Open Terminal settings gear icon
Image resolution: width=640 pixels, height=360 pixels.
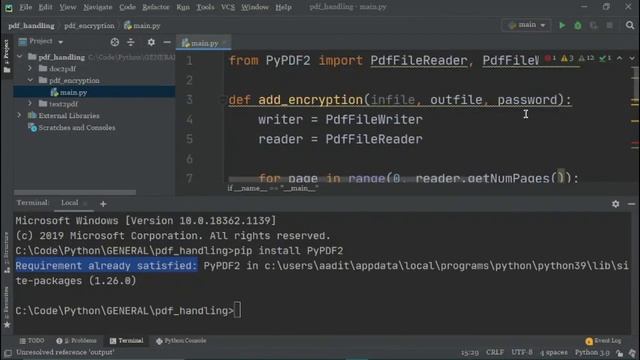point(616,204)
